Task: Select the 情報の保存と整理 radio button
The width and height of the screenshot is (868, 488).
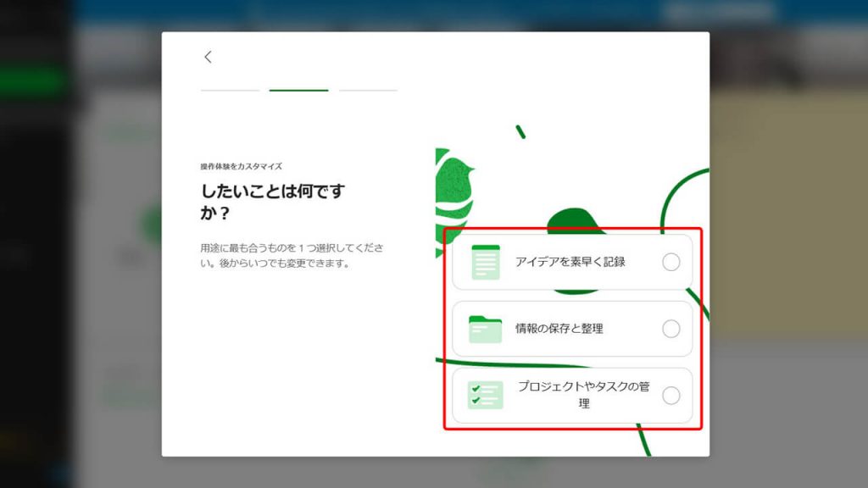Action: [x=671, y=329]
